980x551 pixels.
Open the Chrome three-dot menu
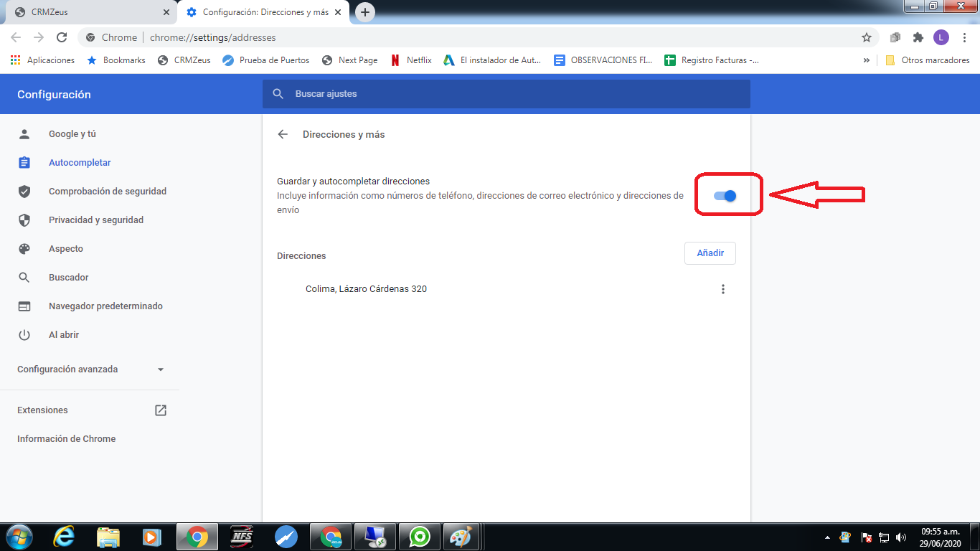point(964,37)
